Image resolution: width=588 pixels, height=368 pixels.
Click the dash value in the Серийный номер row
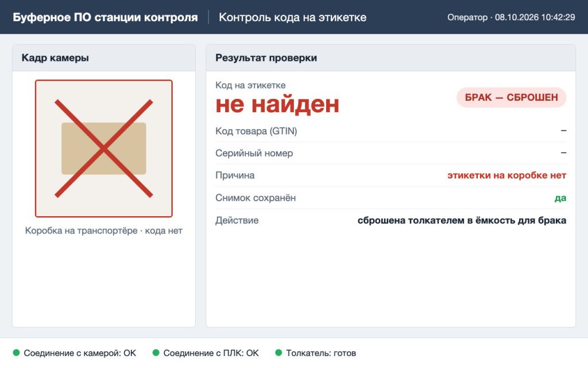point(563,153)
